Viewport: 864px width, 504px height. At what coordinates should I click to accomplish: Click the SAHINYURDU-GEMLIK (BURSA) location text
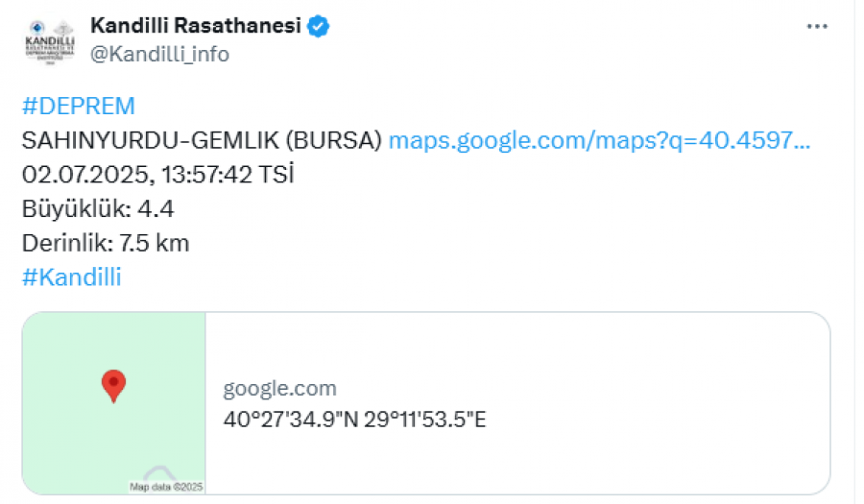[202, 140]
